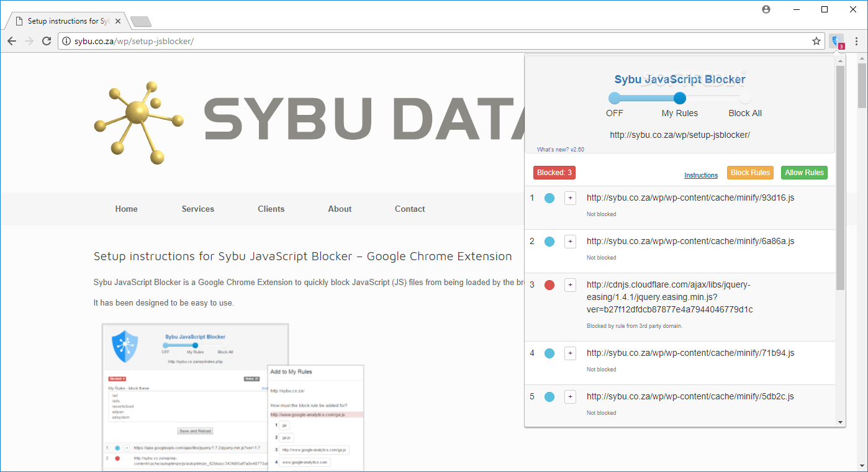Open the Sybu JavaScript Blocker extension icon
The image size is (868, 472).
pos(836,41)
